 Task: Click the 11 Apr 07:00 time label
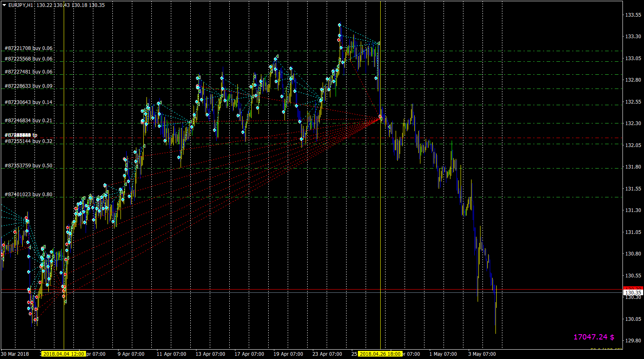(171, 354)
